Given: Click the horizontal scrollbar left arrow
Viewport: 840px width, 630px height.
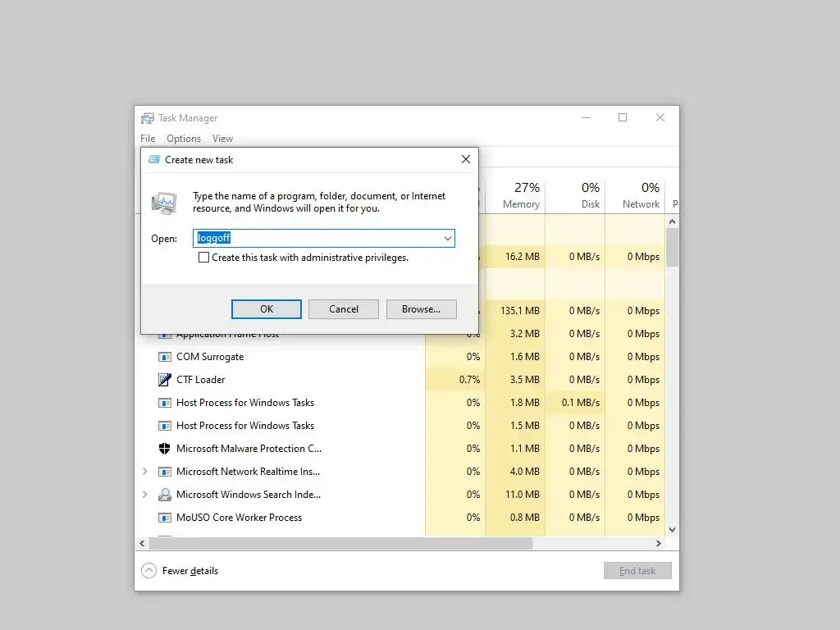Looking at the screenshot, I should 142,543.
